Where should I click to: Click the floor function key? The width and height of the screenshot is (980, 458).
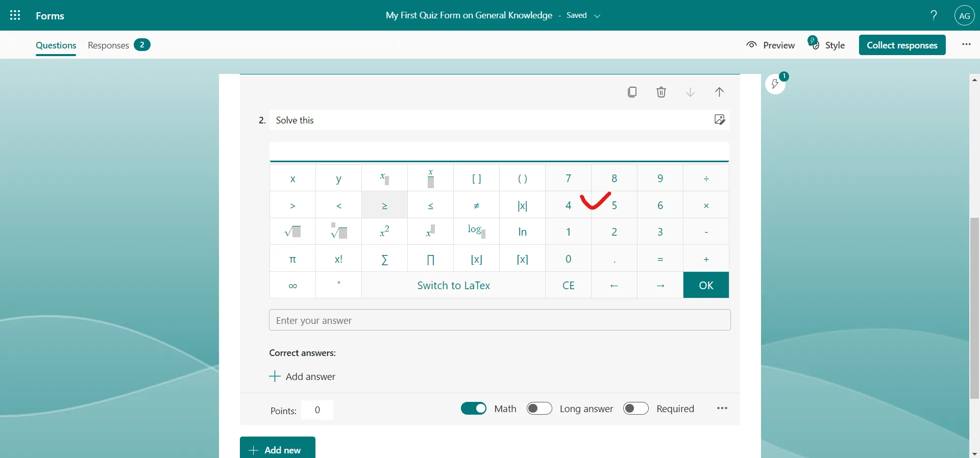(x=476, y=259)
